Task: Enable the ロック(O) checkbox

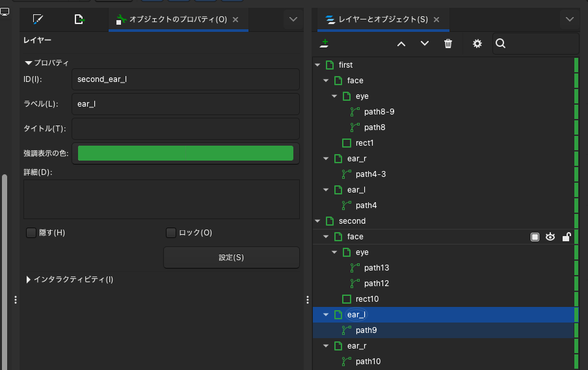Action: (x=171, y=233)
